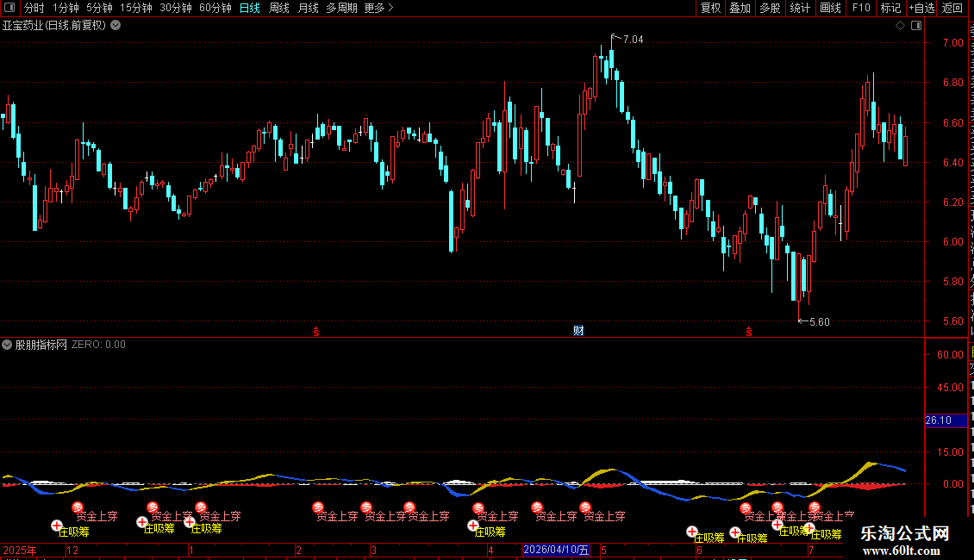Open the 多股 multi-stock view

pos(771,8)
